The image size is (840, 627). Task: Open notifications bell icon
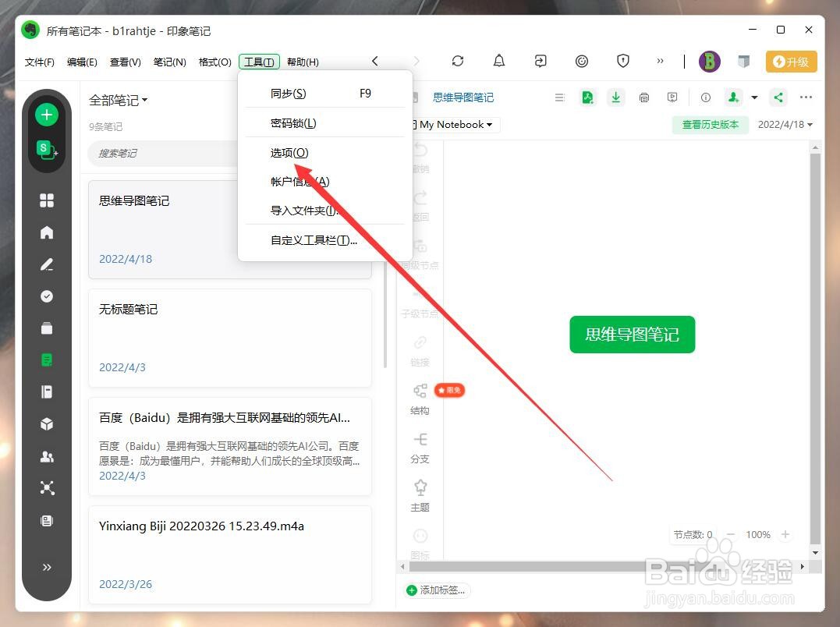pos(498,61)
